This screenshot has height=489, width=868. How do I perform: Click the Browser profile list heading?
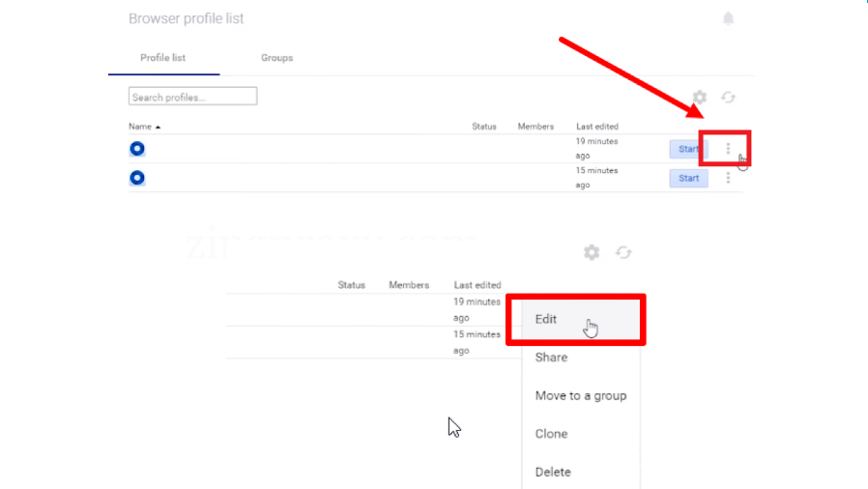(186, 18)
